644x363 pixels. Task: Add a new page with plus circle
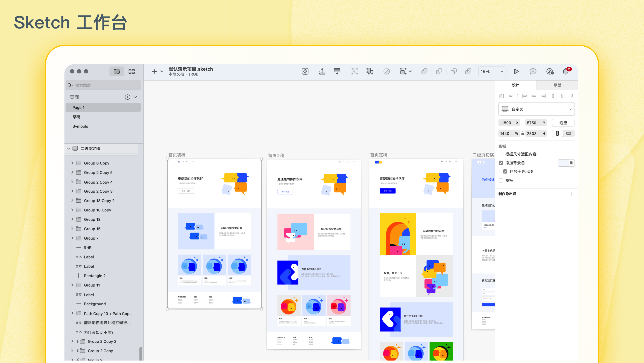(x=127, y=97)
